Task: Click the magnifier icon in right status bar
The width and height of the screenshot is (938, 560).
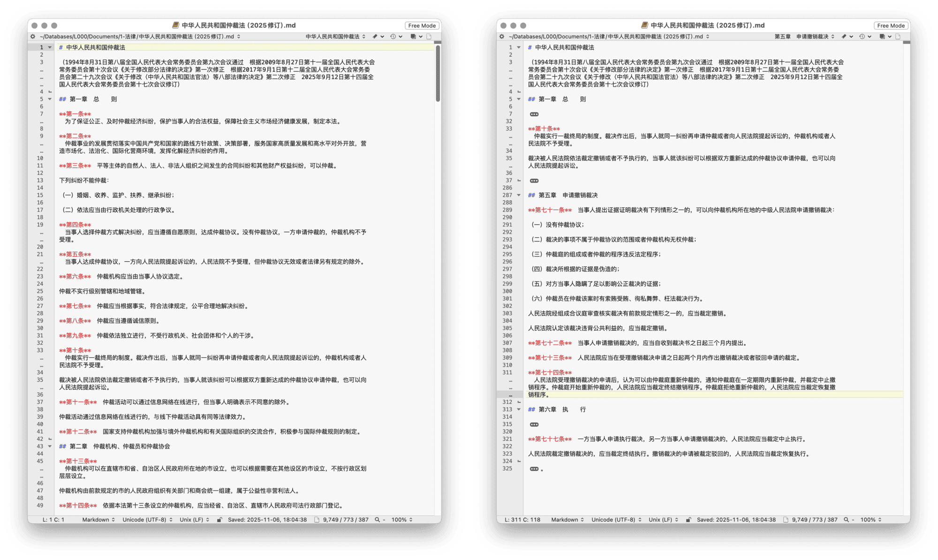Action: pos(846,520)
